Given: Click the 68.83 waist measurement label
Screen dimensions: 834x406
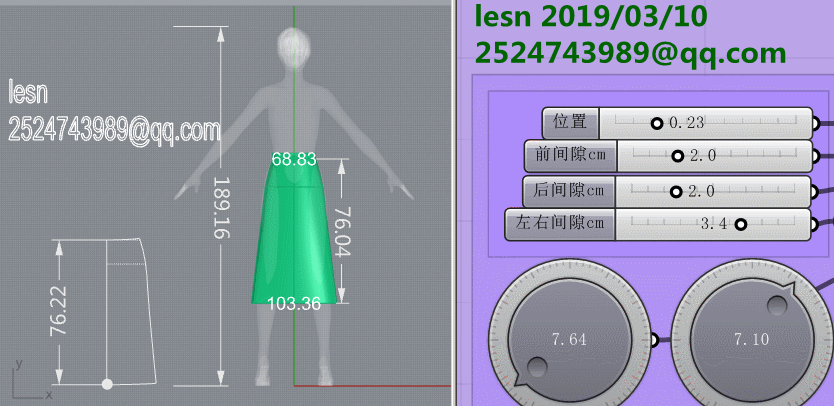Looking at the screenshot, I should [294, 159].
